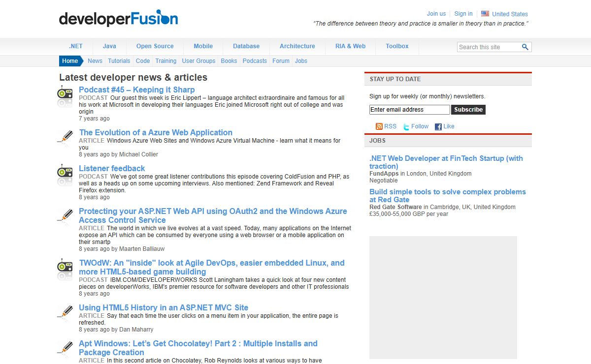Click the developerFusion logo

point(119,19)
